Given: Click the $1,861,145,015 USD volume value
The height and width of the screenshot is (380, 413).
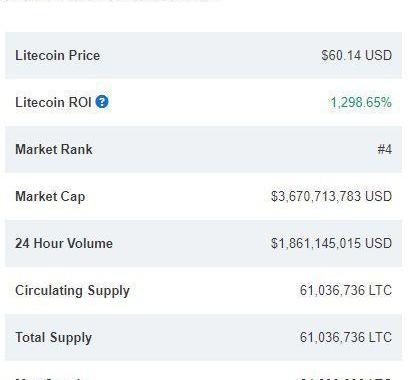Looking at the screenshot, I should (x=331, y=243).
